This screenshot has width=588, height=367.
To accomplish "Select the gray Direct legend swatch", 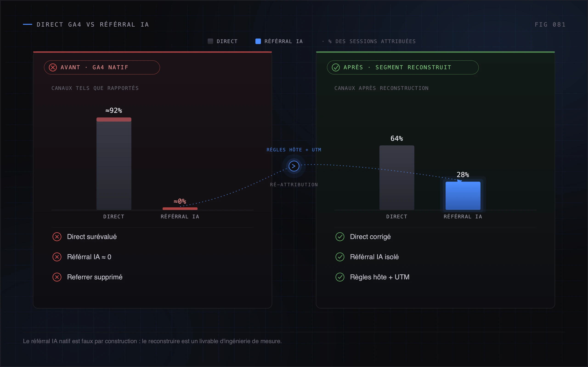I will 210,41.
